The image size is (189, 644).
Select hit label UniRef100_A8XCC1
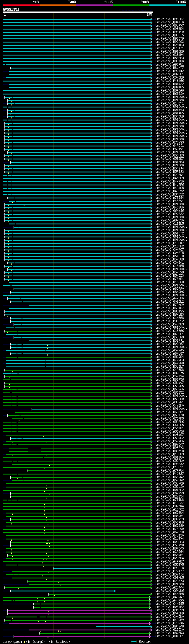[x=170, y=636]
